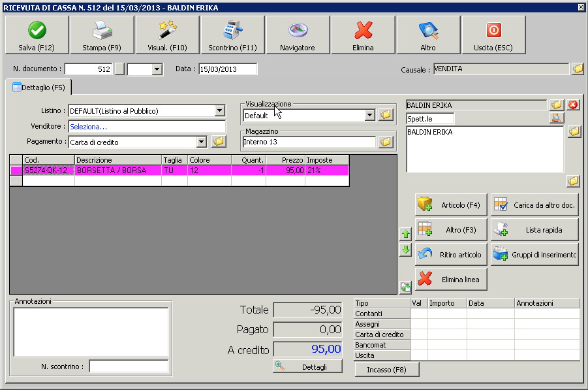Click the Cod. column header

(x=48, y=160)
